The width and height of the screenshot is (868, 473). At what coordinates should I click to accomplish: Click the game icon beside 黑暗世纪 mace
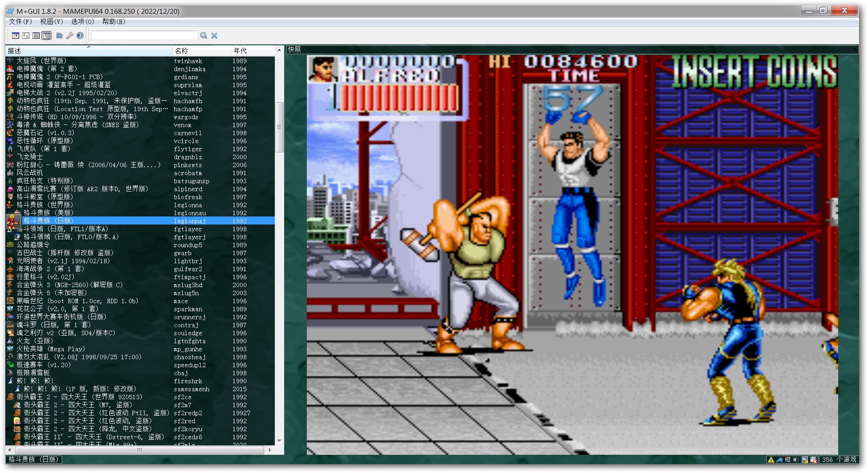point(10,301)
